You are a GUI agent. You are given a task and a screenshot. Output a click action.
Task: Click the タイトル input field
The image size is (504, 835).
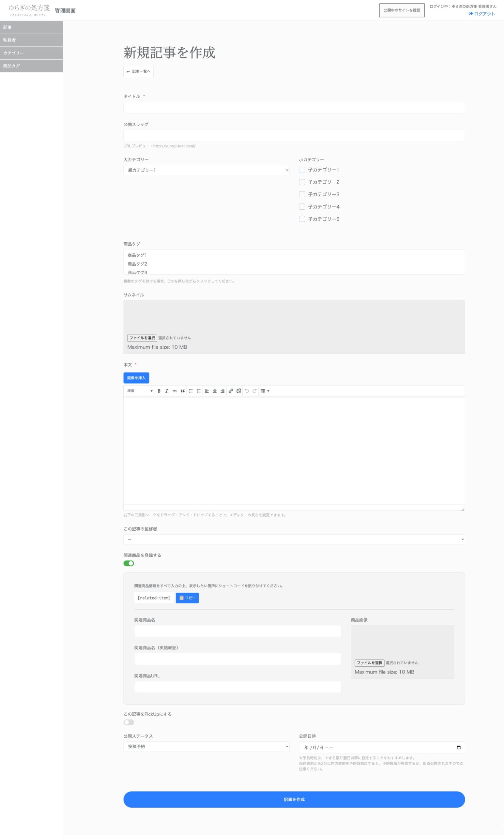pyautogui.click(x=294, y=108)
